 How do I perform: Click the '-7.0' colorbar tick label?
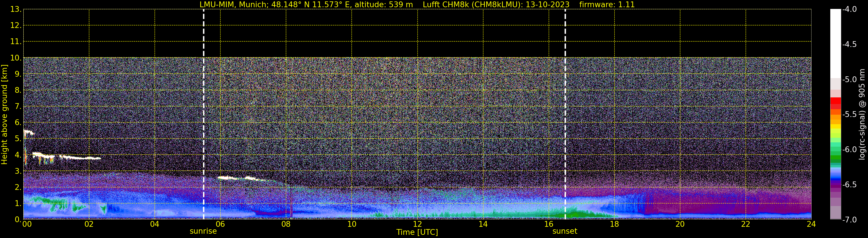(x=849, y=220)
